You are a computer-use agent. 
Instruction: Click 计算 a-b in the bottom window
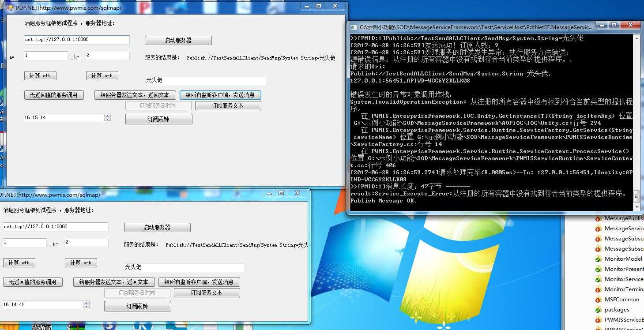81,263
